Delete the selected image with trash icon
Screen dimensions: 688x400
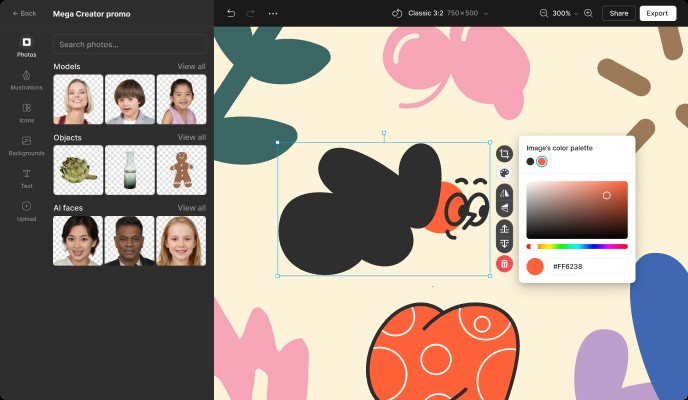pos(504,264)
